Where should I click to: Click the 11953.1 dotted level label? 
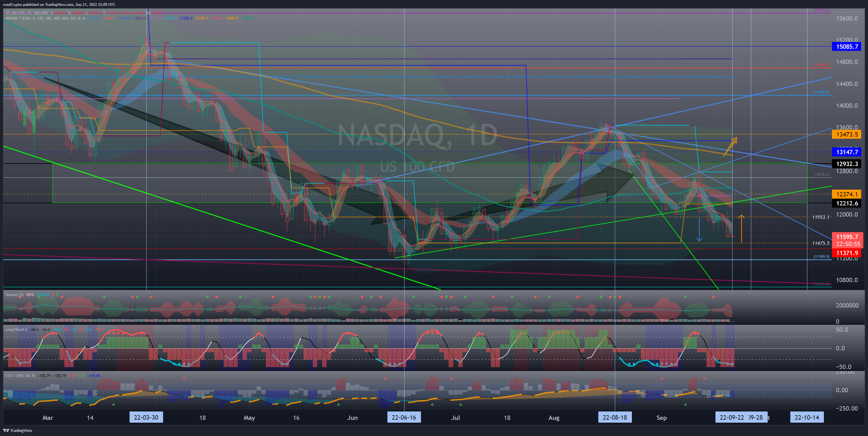pos(820,217)
